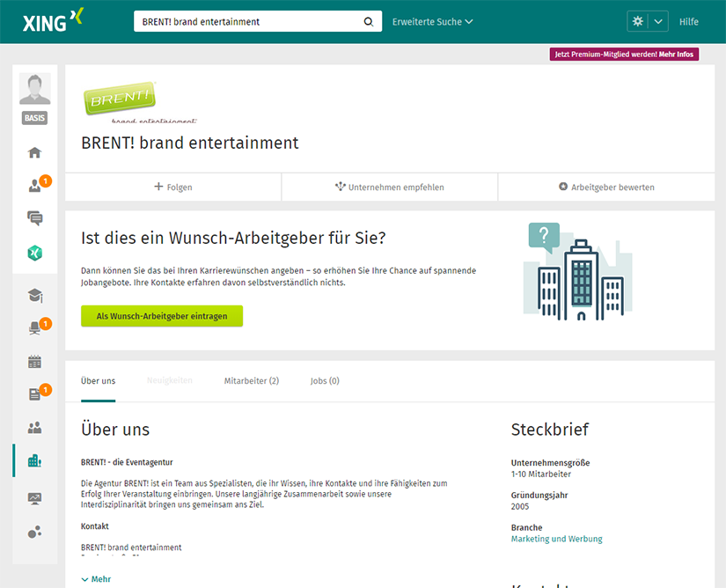Switch to the Jobs (0) tab
Screen dimensions: 726x588
point(325,381)
